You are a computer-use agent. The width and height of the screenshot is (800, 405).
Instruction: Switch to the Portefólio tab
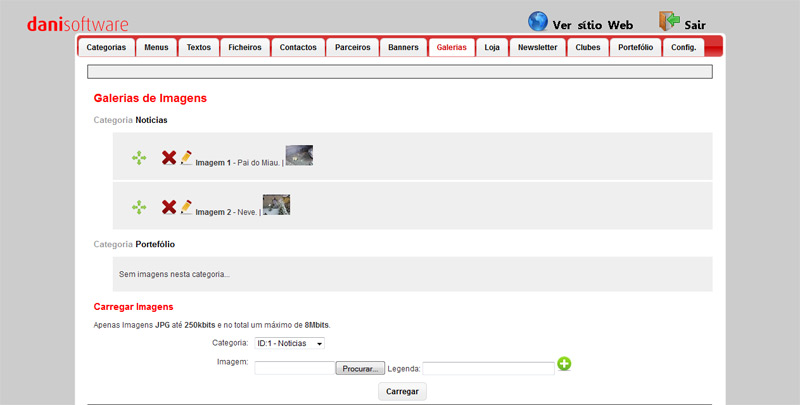635,47
